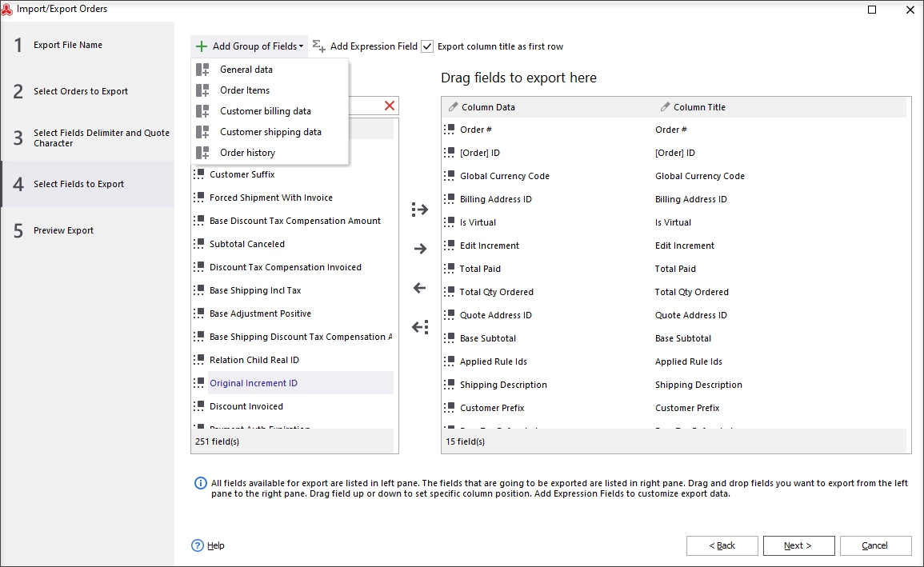Click drag handle of Customer Suffix
The width and height of the screenshot is (924, 567).
tap(199, 174)
